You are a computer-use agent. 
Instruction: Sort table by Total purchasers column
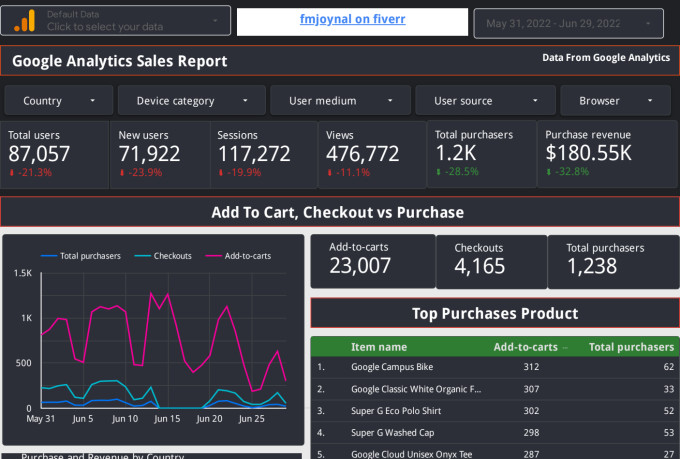(630, 347)
